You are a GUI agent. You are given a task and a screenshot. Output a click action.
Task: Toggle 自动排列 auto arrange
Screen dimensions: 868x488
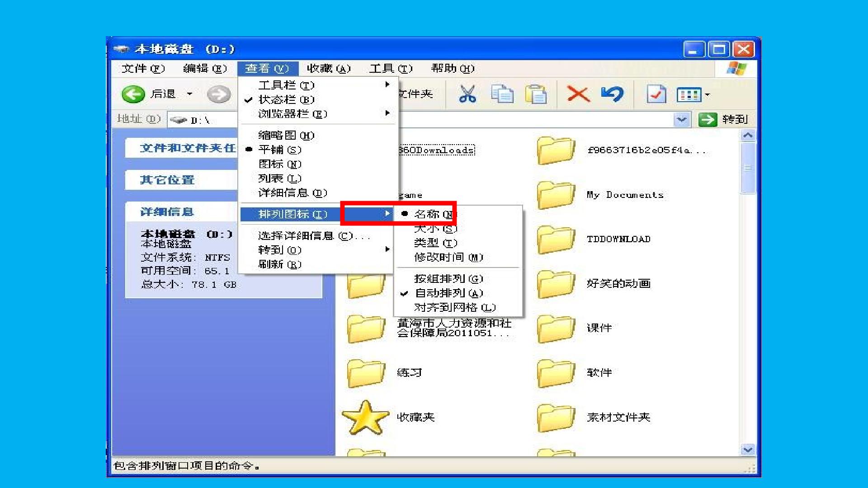(x=458, y=293)
